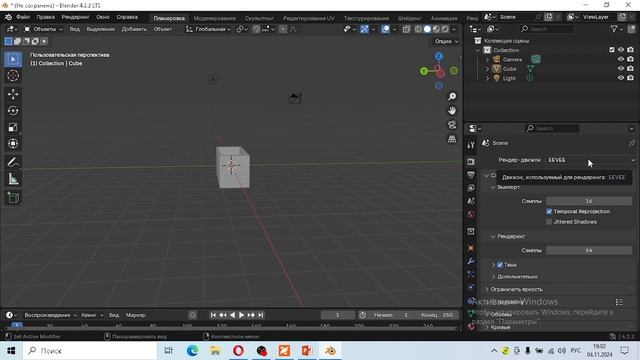Select the Move tool
Screen dimensions: 640x360
(x=13, y=94)
